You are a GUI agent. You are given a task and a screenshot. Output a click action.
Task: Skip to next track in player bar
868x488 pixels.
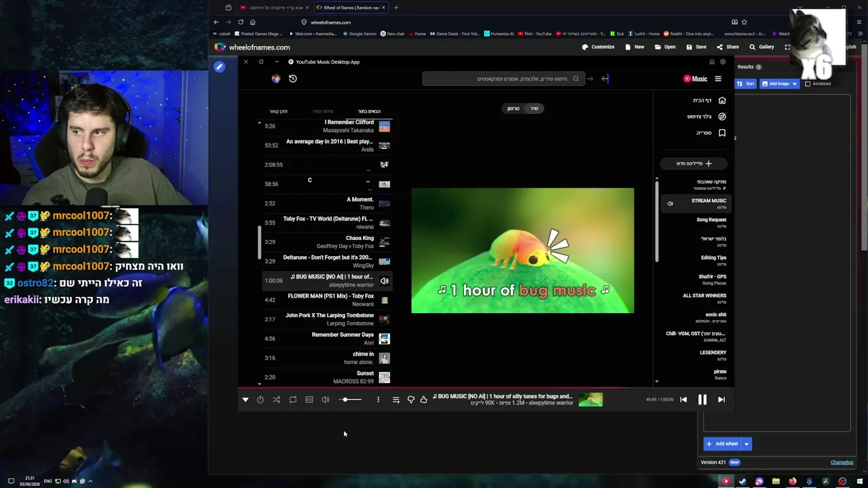pyautogui.click(x=722, y=400)
